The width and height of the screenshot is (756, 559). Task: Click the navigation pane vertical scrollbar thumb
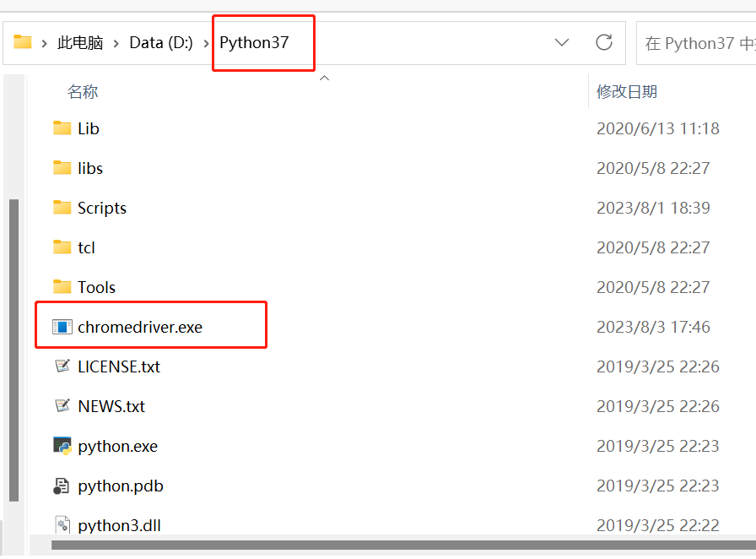pos(14,350)
